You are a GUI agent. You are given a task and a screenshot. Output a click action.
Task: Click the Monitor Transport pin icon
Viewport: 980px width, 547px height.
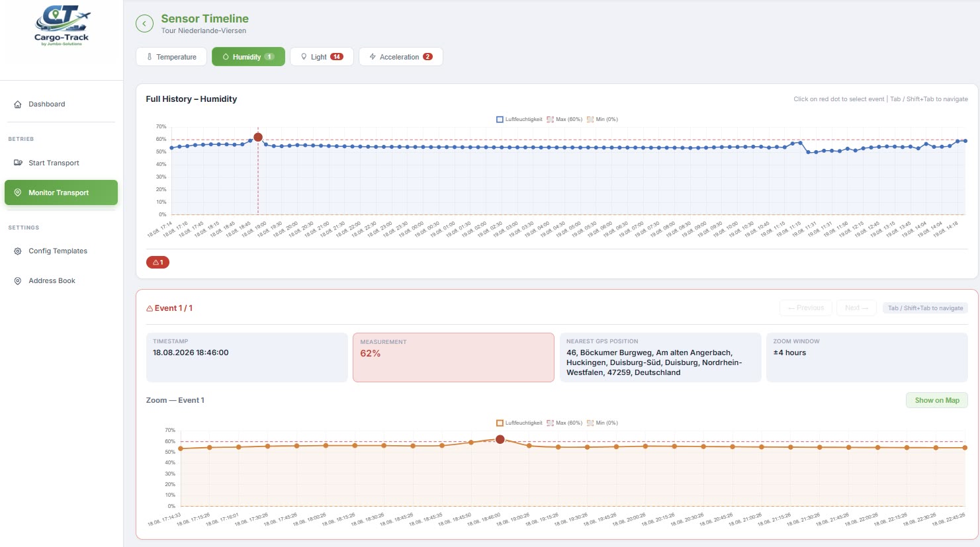[18, 192]
